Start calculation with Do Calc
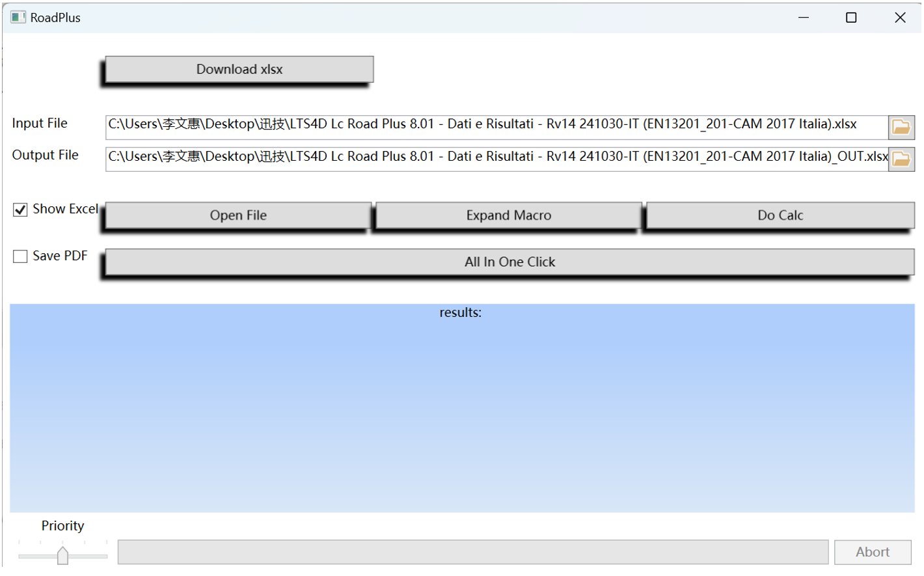This screenshot has height=576, width=924. [780, 215]
